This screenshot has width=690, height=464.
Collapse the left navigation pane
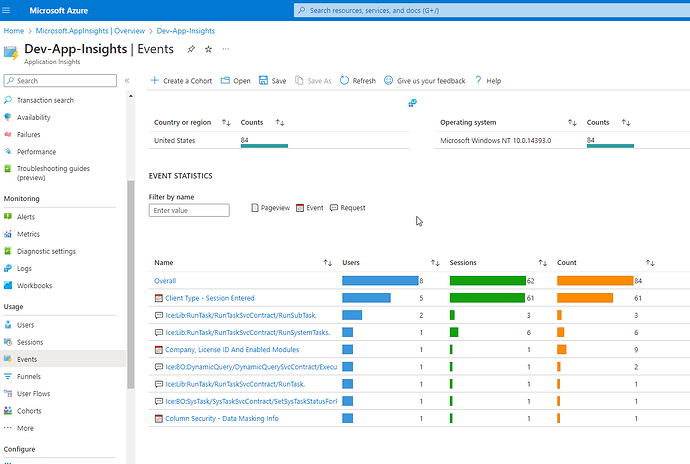click(127, 81)
